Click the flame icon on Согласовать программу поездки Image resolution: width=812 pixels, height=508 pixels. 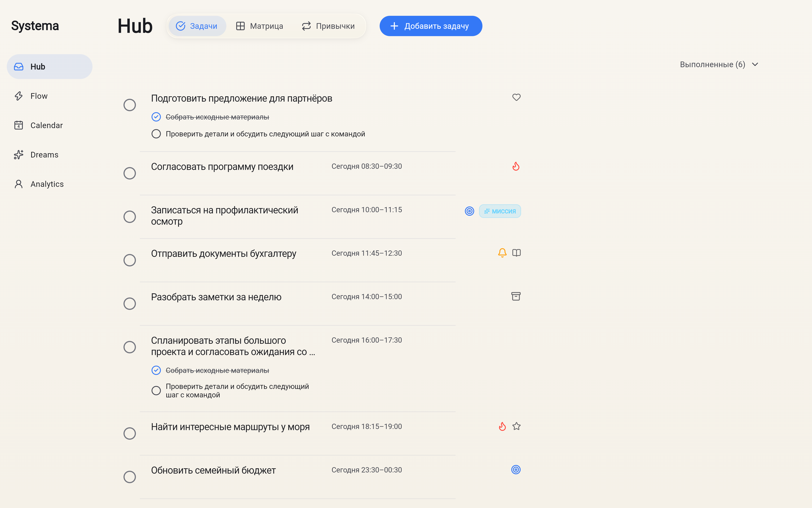pyautogui.click(x=516, y=166)
